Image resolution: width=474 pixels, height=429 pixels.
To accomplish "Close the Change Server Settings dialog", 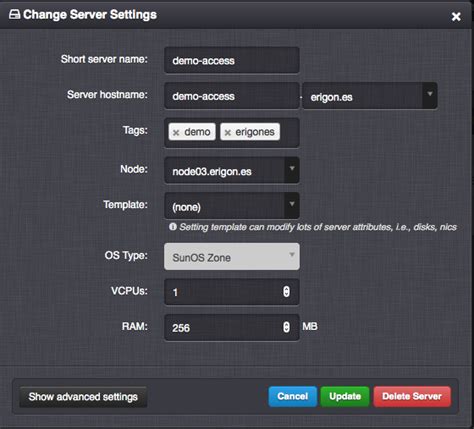I will click(x=456, y=16).
